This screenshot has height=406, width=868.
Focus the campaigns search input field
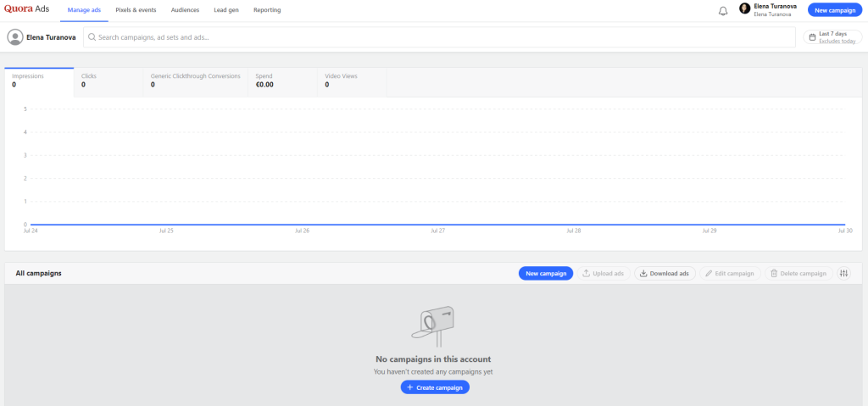441,37
